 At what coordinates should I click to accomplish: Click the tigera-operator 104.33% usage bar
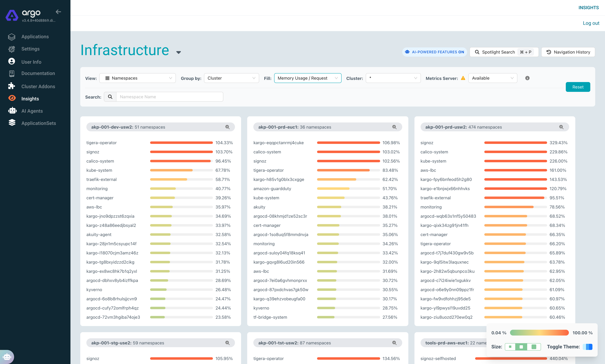[x=181, y=143]
